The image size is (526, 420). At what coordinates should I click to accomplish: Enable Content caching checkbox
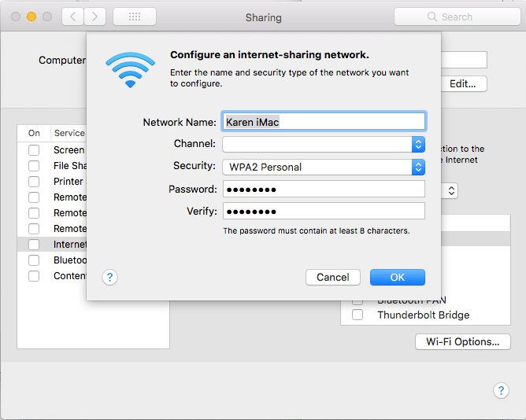34,276
